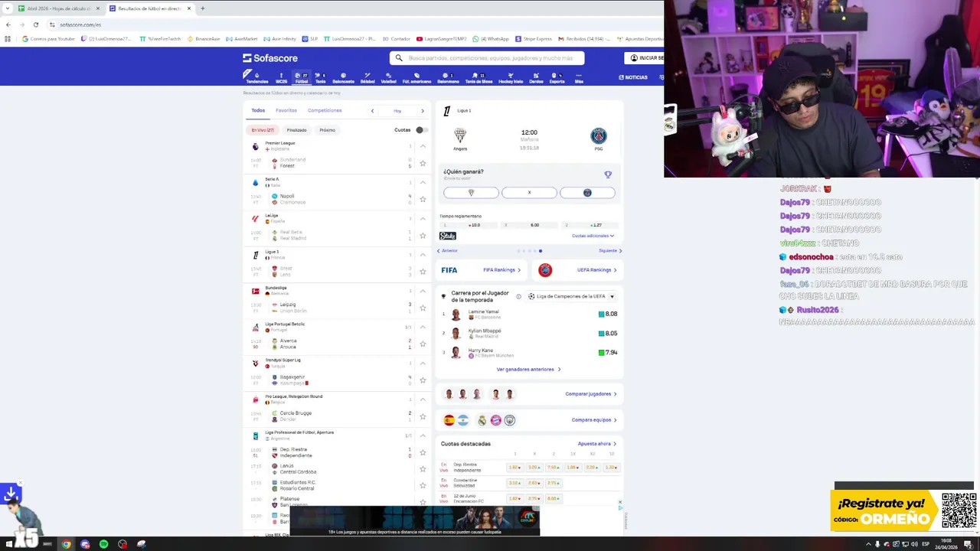Click the Siguiente featured match link
980x551 pixels.
coord(610,250)
